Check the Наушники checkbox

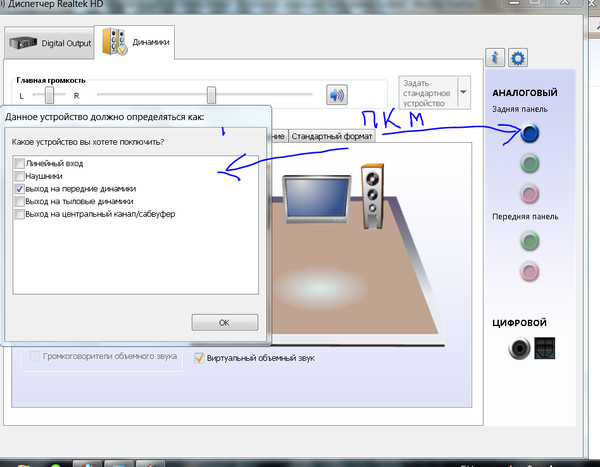19,176
